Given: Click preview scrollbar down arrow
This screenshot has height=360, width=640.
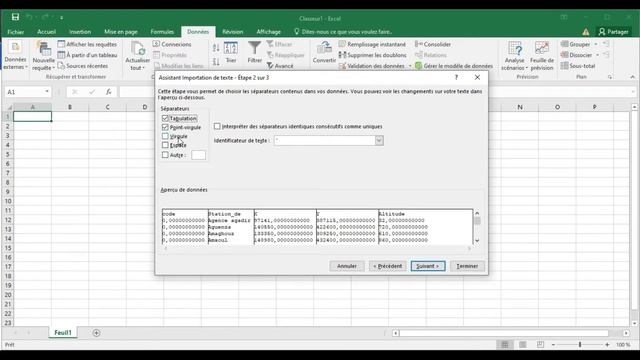Looking at the screenshot, I should (x=477, y=240).
